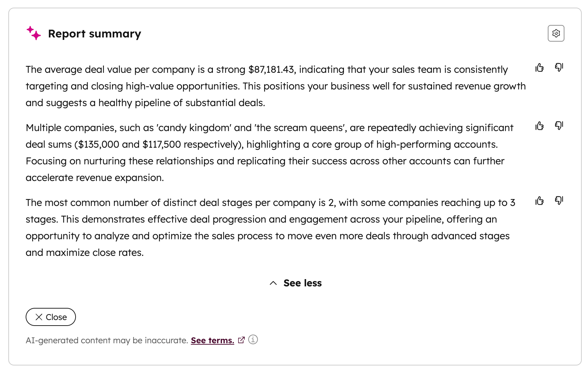Image resolution: width=588 pixels, height=371 pixels.
Task: Click the info circle icon after See terms
Action: (253, 340)
